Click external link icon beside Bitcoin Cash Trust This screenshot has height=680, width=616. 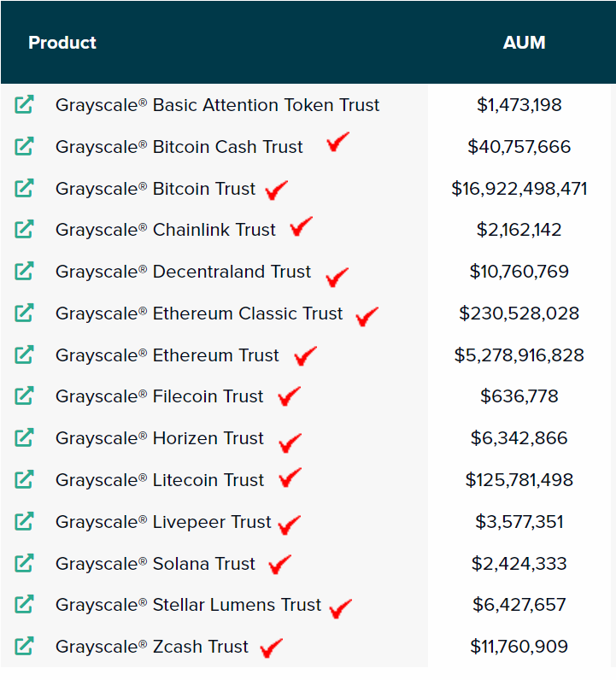coord(24,147)
